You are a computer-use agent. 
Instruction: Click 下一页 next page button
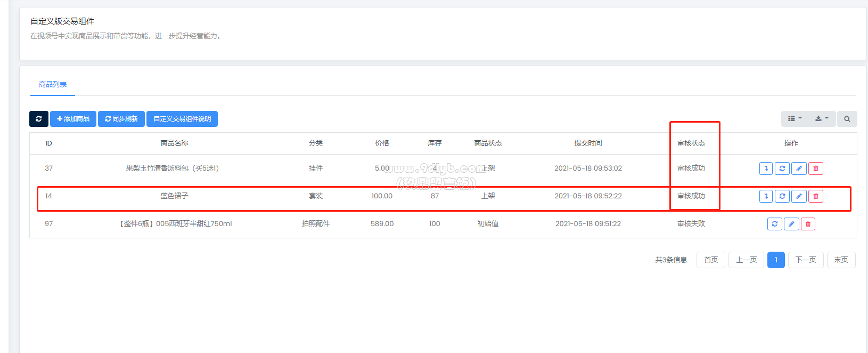point(806,260)
